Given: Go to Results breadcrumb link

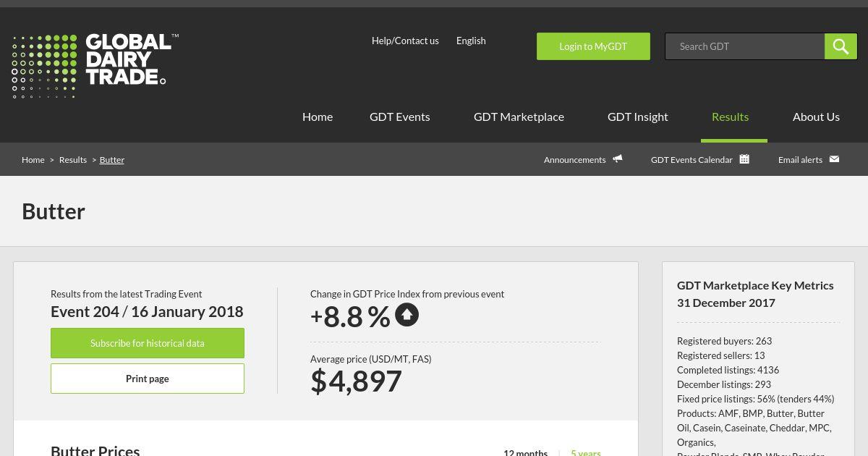Looking at the screenshot, I should [x=73, y=159].
